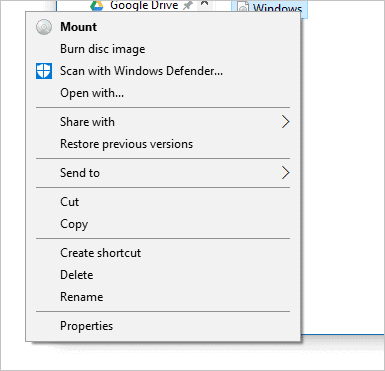Select Restore previous versions

coord(163,144)
